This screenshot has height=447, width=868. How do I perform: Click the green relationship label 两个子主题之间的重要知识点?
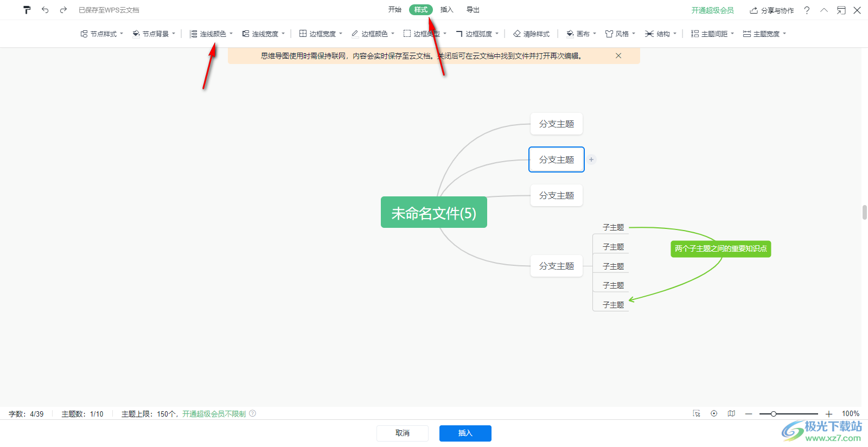pyautogui.click(x=721, y=249)
